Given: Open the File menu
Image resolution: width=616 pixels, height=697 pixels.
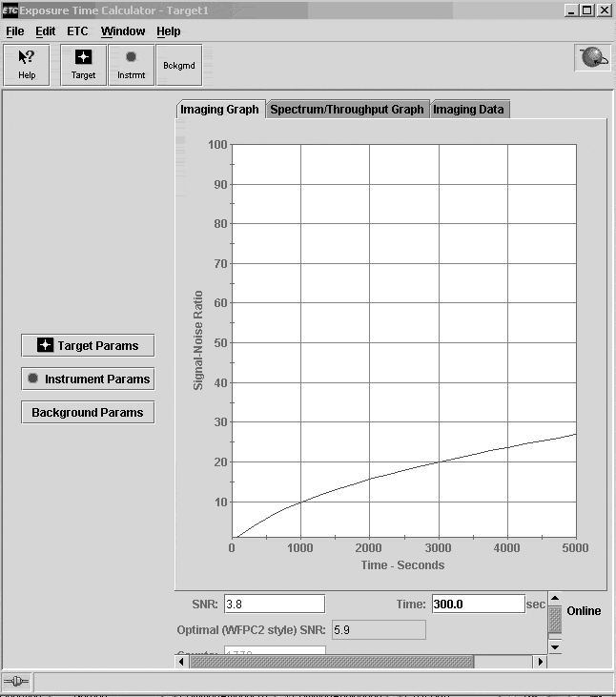Looking at the screenshot, I should click(15, 31).
